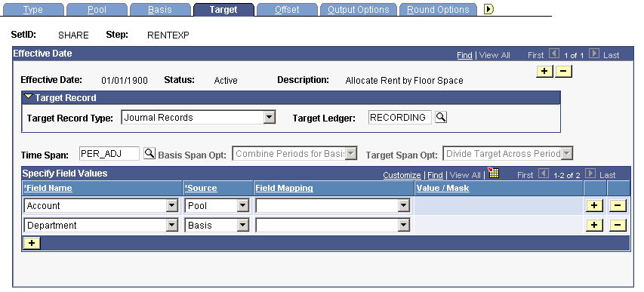Open Target Record Type dropdown
Viewport: 644px width, 292px height.
[x=270, y=118]
